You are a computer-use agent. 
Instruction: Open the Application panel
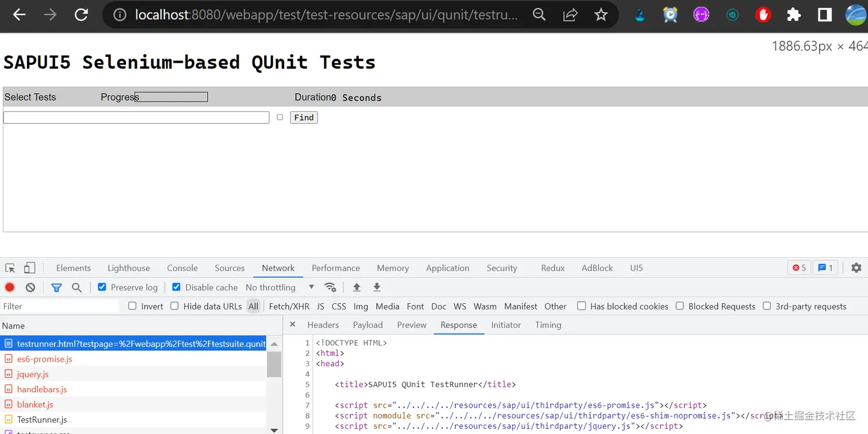pyautogui.click(x=447, y=268)
